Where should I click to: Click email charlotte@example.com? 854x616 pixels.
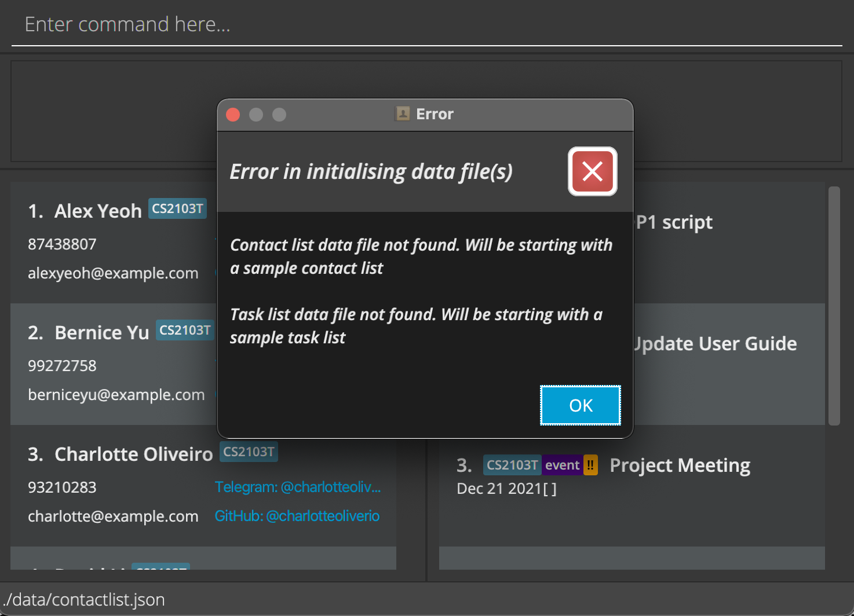click(113, 516)
